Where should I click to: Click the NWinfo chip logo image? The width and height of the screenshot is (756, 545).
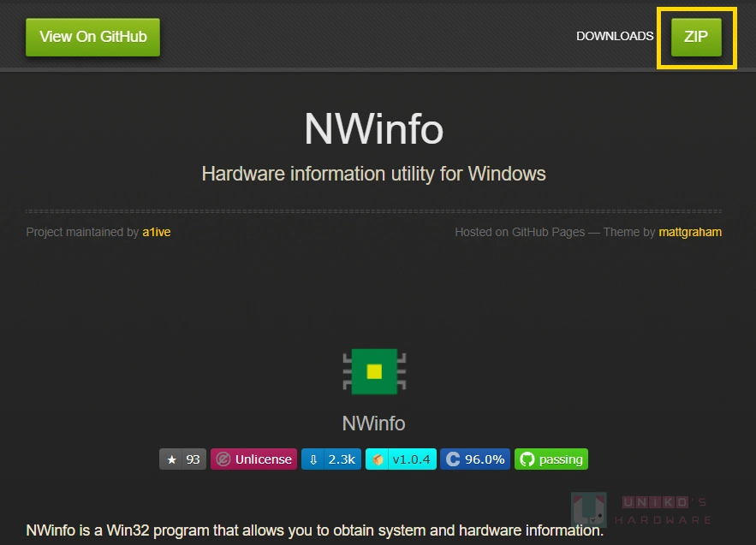tap(374, 371)
